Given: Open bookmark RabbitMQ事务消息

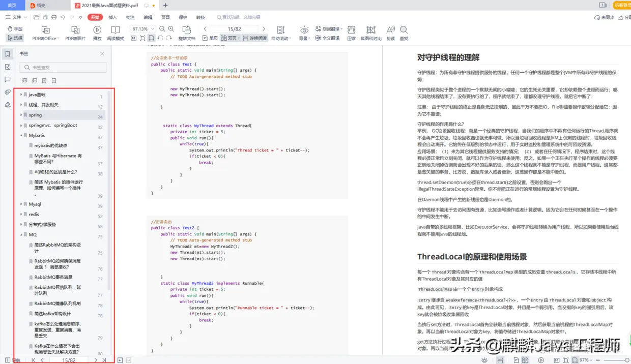Looking at the screenshot, I should pyautogui.click(x=53, y=277).
